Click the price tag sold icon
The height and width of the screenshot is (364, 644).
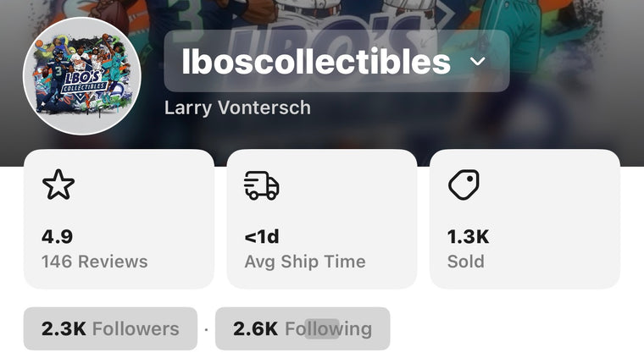464,185
